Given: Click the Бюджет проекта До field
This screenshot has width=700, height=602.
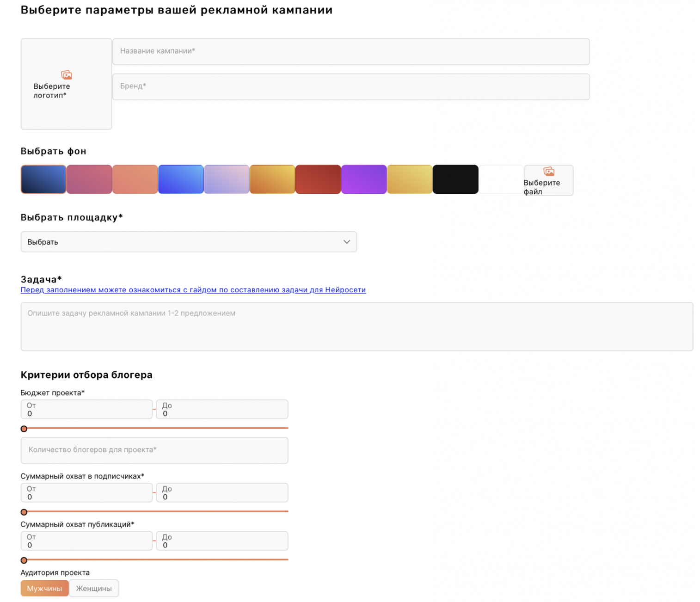Looking at the screenshot, I should point(222,410).
